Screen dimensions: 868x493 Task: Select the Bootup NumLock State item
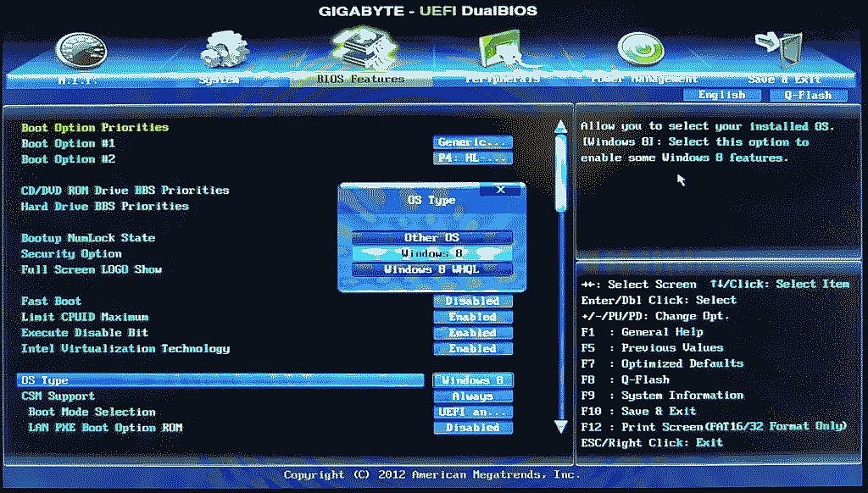(88, 238)
